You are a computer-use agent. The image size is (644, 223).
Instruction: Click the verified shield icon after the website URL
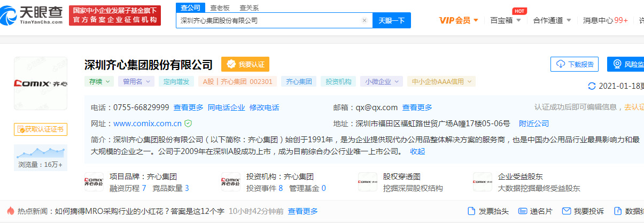(x=188, y=124)
